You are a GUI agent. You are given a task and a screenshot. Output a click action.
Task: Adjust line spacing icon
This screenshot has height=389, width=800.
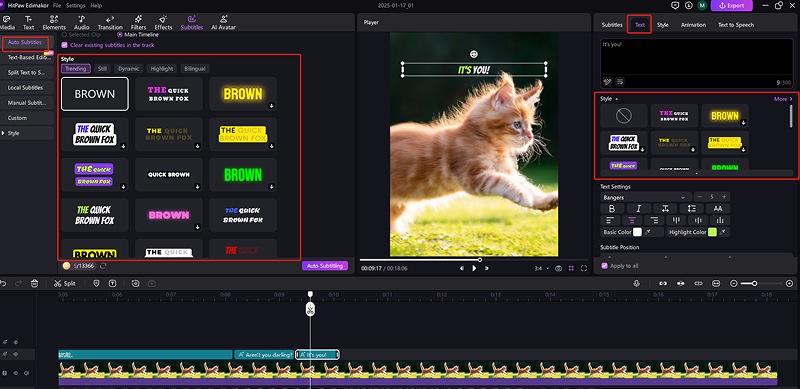point(692,208)
